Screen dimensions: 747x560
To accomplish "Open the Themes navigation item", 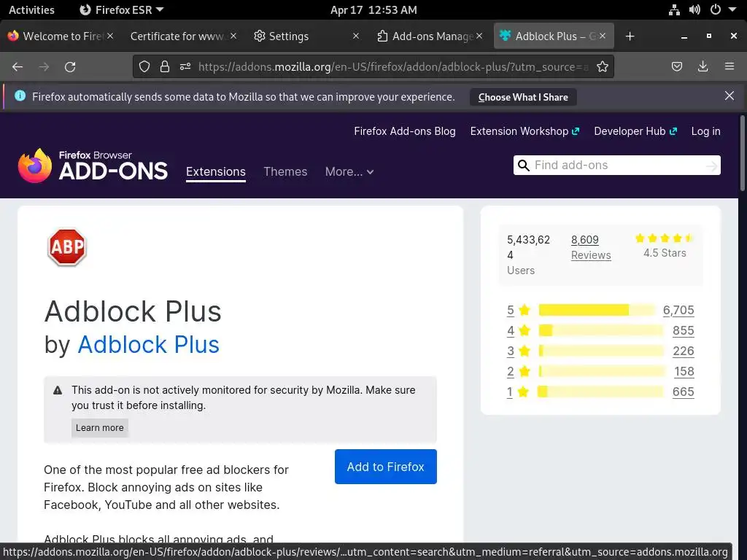I will 285,171.
